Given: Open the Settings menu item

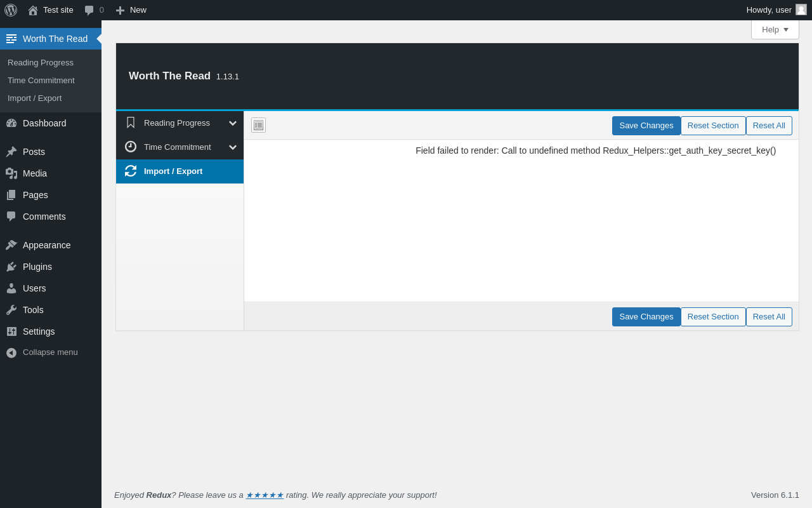Looking at the screenshot, I should (51, 331).
